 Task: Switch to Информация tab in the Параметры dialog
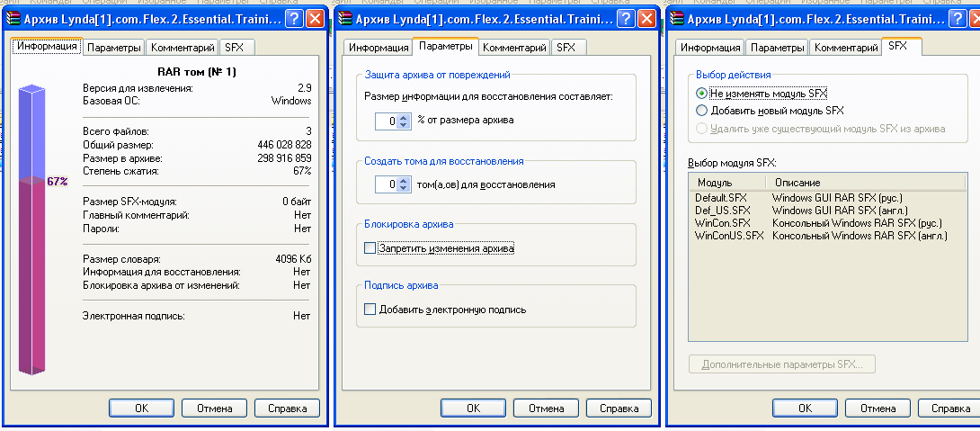click(379, 48)
